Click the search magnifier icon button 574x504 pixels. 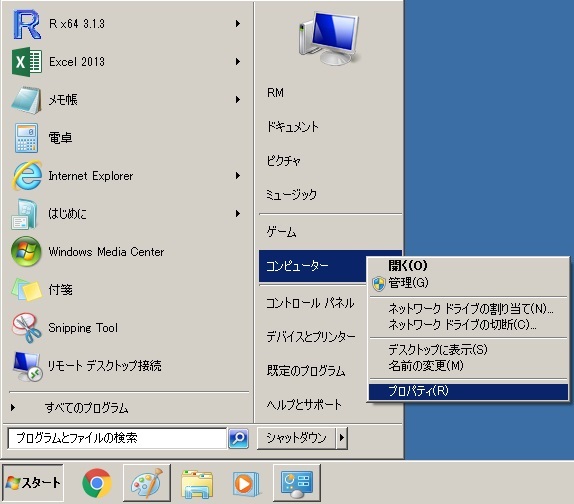(x=239, y=438)
